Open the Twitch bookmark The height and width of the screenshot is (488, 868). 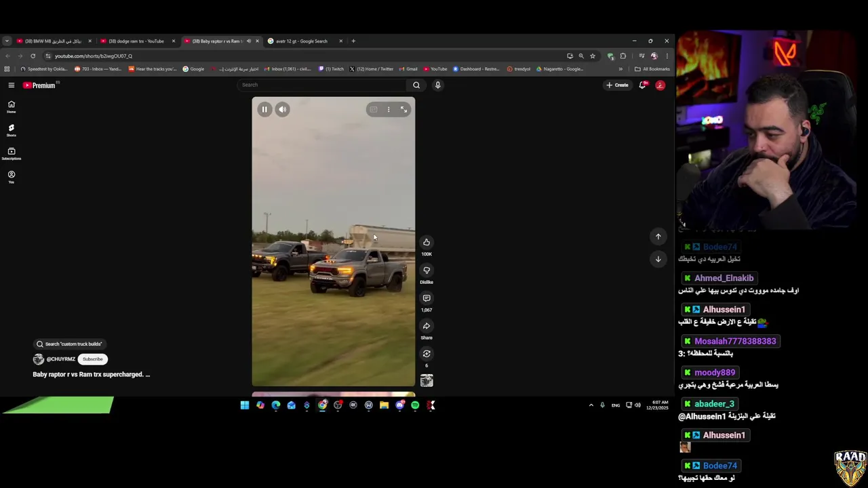332,68
